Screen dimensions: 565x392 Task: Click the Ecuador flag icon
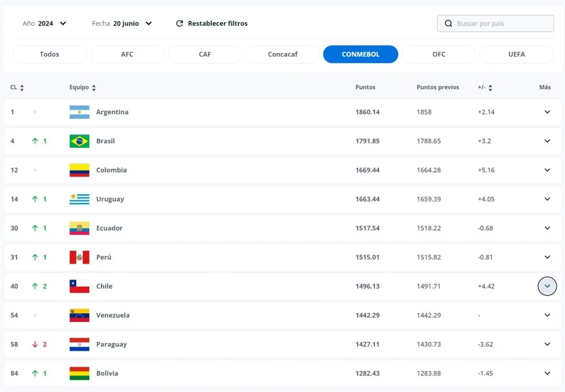(79, 228)
